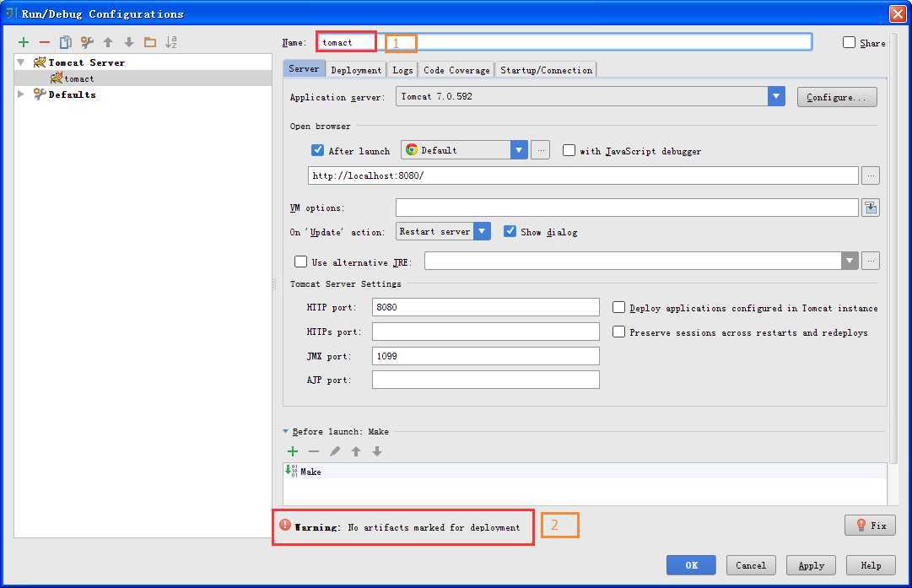
Task: Edit defaults wrench icon in toolbar
Action: coord(87,42)
